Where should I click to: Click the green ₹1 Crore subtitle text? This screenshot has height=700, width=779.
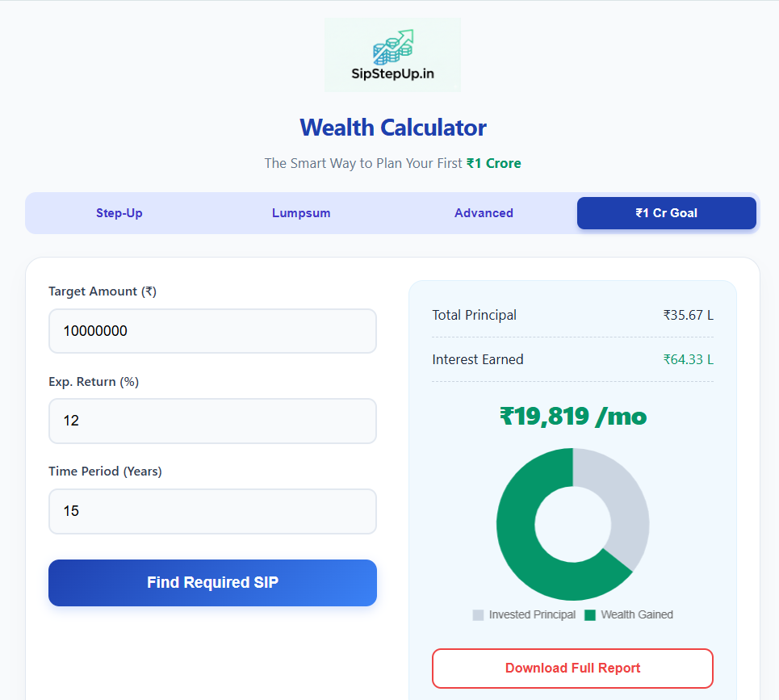tap(494, 162)
